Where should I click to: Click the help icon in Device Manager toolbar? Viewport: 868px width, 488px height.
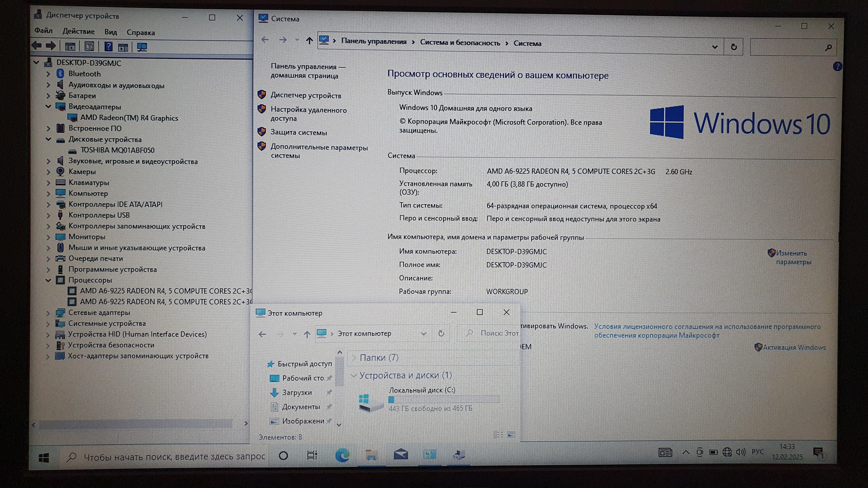pos(108,47)
